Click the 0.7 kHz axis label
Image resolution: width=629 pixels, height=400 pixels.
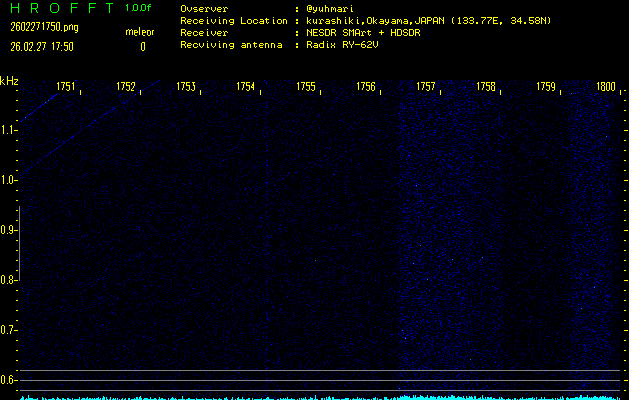point(7,330)
